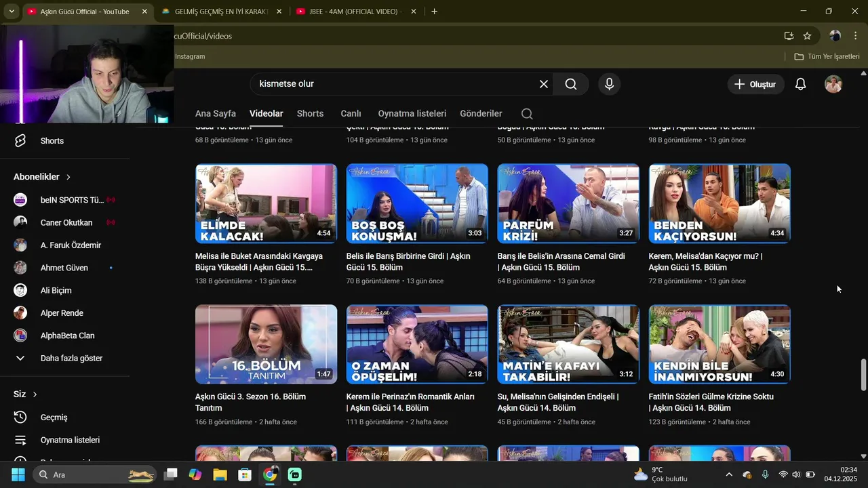868x488 pixels.
Task: Click the Windows taskbar Ara search box
Action: (x=94, y=474)
